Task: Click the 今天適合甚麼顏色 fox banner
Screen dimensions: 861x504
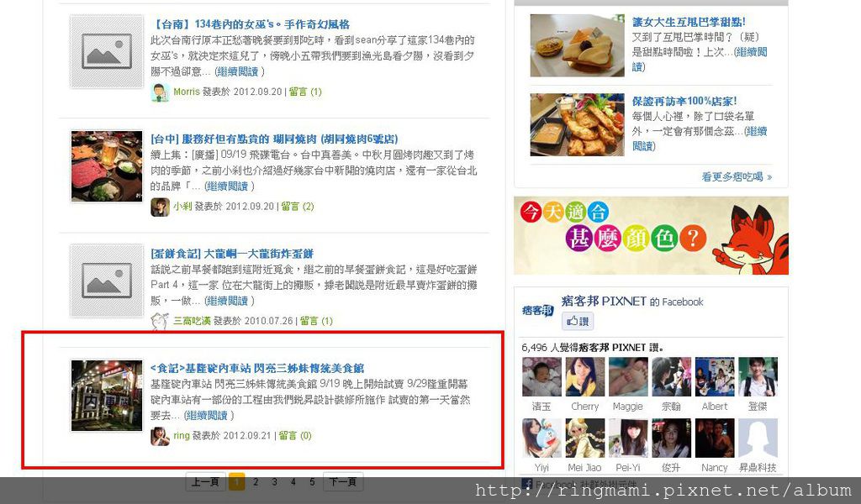Action: [651, 236]
